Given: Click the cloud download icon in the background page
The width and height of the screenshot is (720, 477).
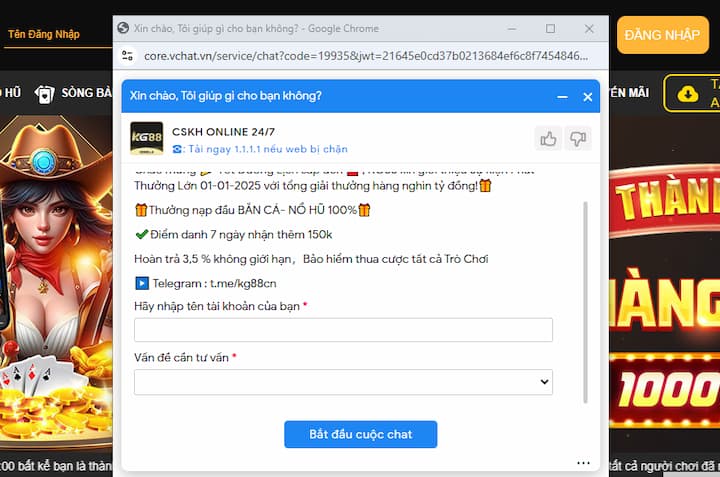Looking at the screenshot, I should (687, 93).
